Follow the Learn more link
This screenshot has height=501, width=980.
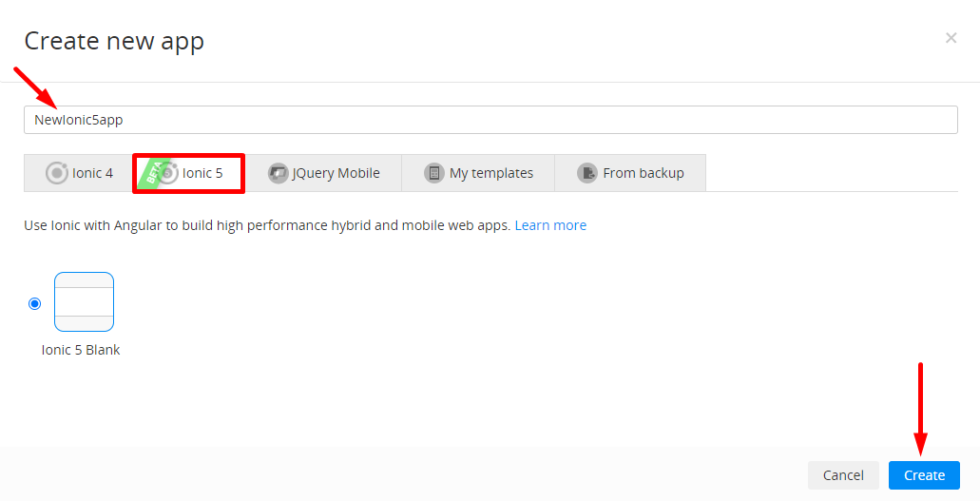pyautogui.click(x=550, y=225)
